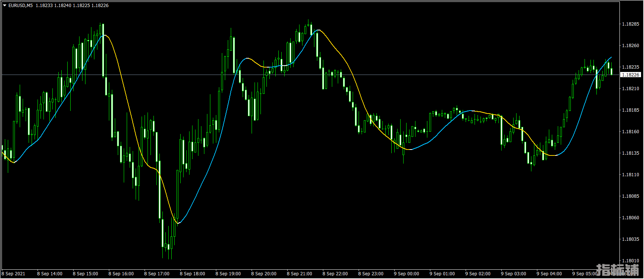644x279 pixels.
Task: Click the 1.18185 price axis label
Action: [631, 110]
